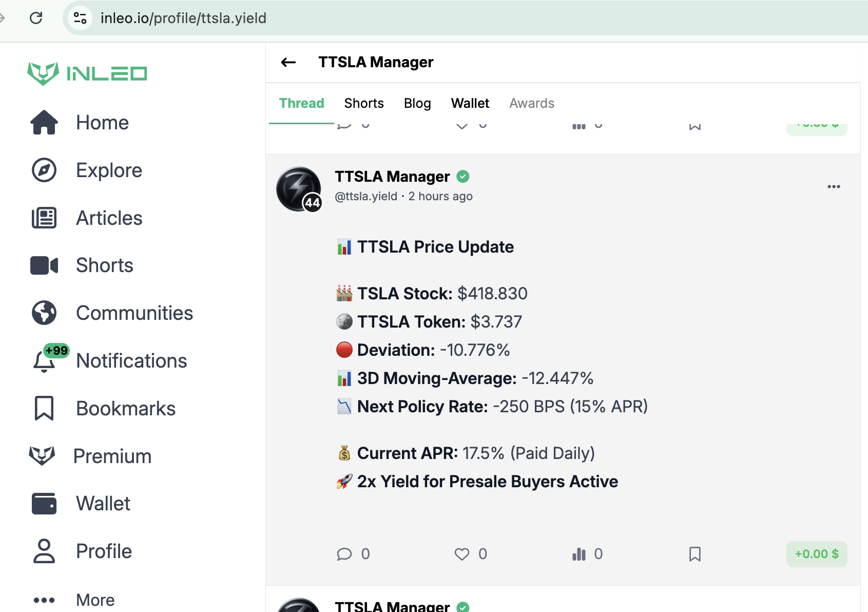The width and height of the screenshot is (868, 612).
Task: Open post options three-dot menu
Action: (x=834, y=186)
